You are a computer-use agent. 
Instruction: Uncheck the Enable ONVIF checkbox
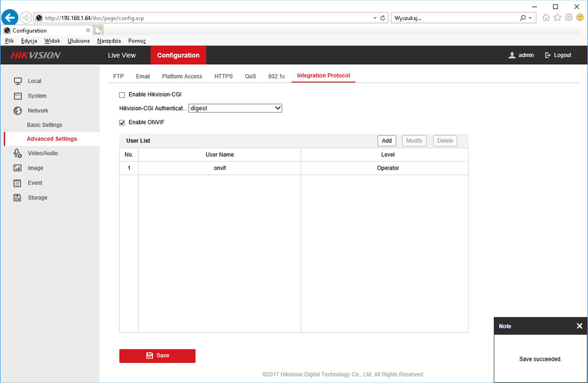click(122, 122)
